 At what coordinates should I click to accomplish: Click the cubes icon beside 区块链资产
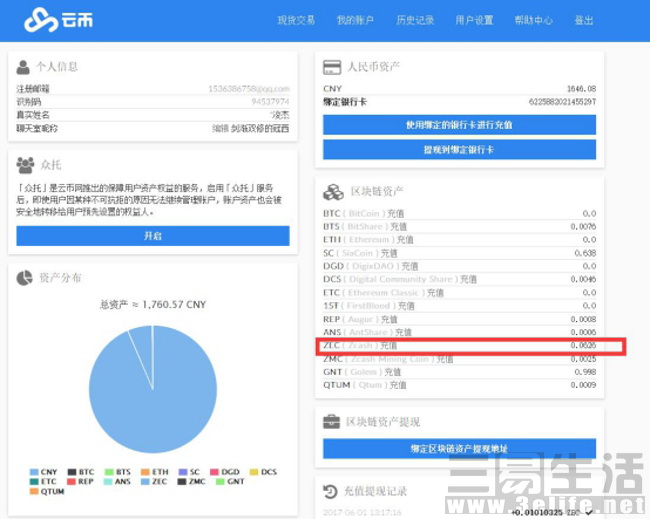(x=333, y=192)
